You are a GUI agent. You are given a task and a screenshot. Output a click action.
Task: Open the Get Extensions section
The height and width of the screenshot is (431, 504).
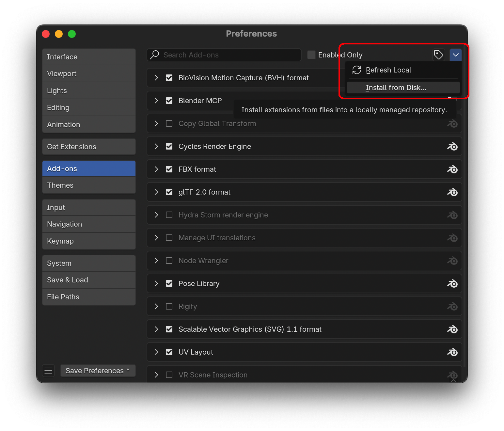pos(89,147)
